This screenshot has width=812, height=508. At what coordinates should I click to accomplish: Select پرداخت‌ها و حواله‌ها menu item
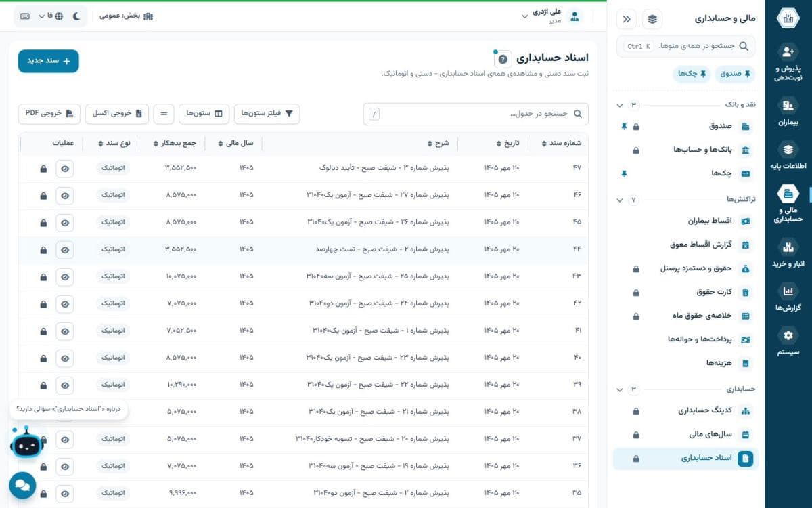pyautogui.click(x=686, y=339)
